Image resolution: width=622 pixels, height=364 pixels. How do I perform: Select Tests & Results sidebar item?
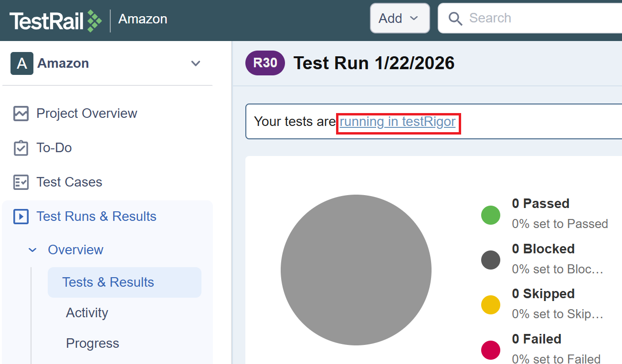108,282
